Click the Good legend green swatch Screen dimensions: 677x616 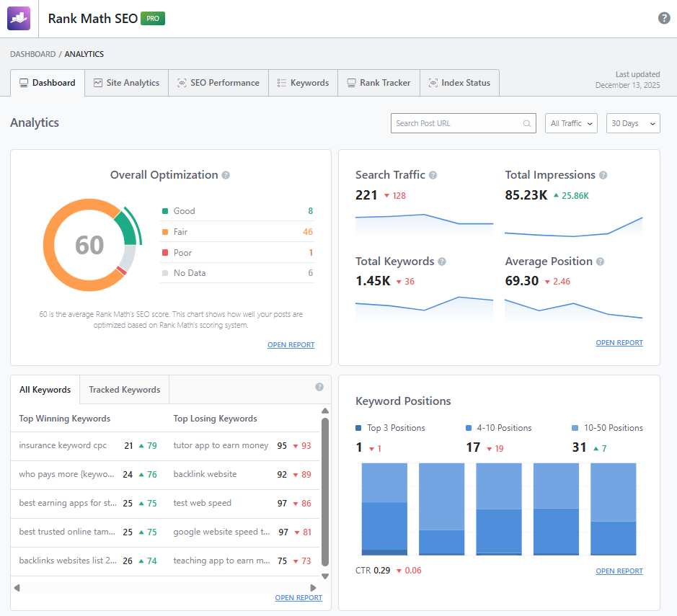click(x=165, y=211)
